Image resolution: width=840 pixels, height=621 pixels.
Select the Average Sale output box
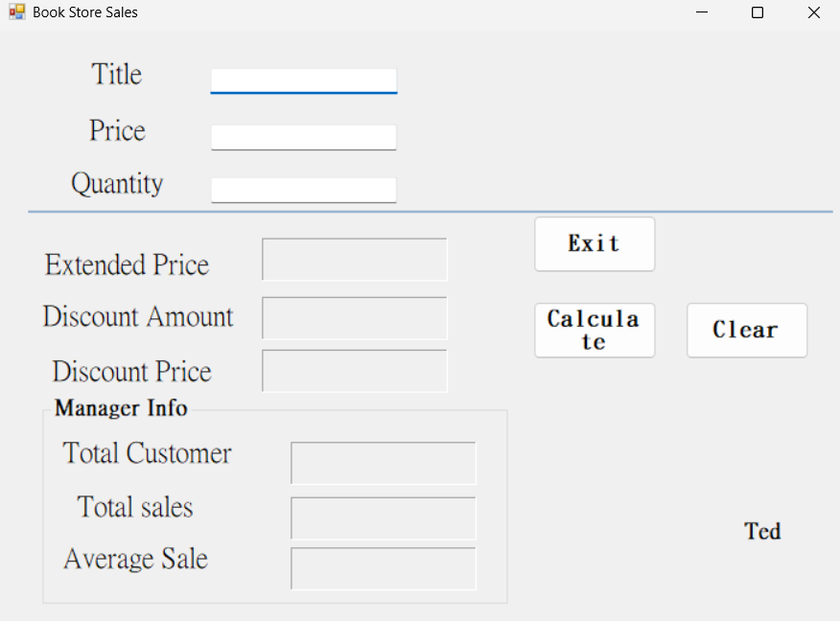coord(384,568)
